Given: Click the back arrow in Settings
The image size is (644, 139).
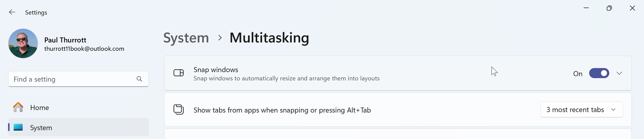Looking at the screenshot, I should pyautogui.click(x=12, y=12).
